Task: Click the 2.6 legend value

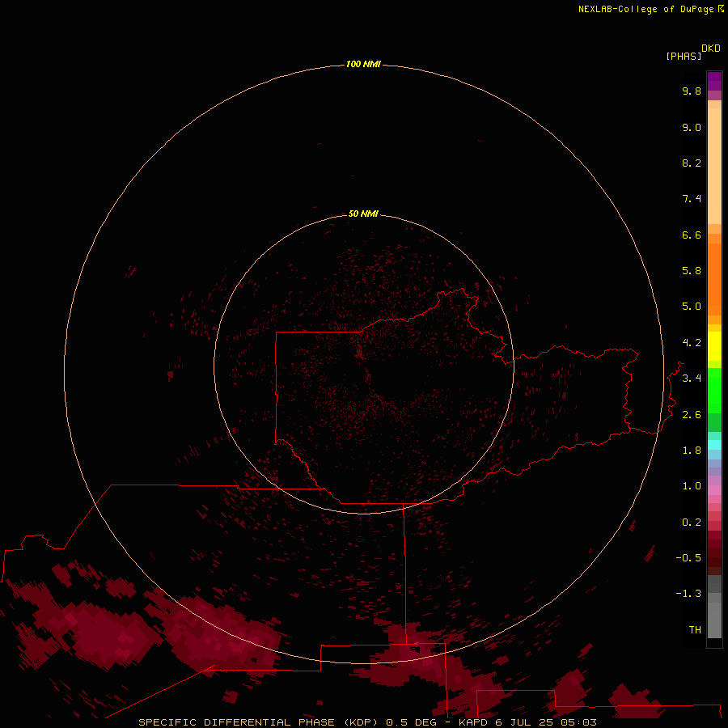Action: click(692, 415)
